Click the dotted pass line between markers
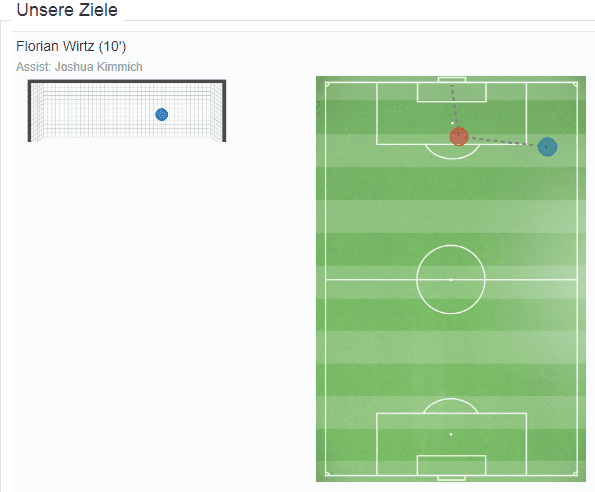 click(x=503, y=141)
